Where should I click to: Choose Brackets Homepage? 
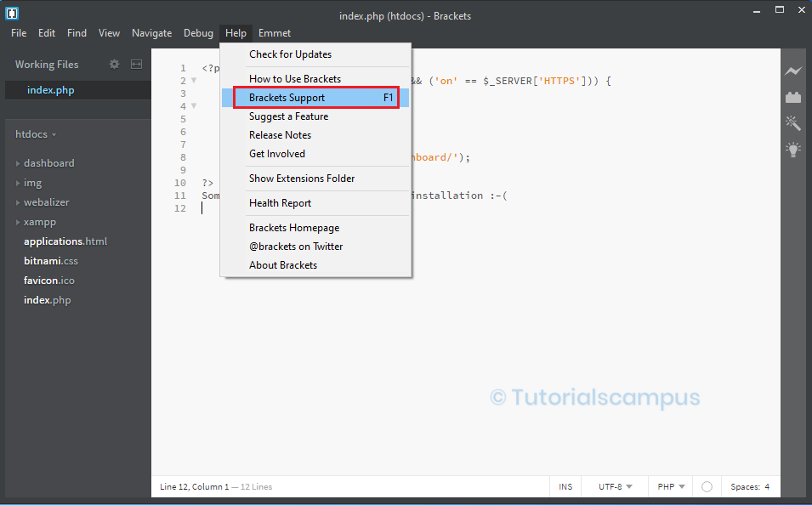[x=315, y=228]
